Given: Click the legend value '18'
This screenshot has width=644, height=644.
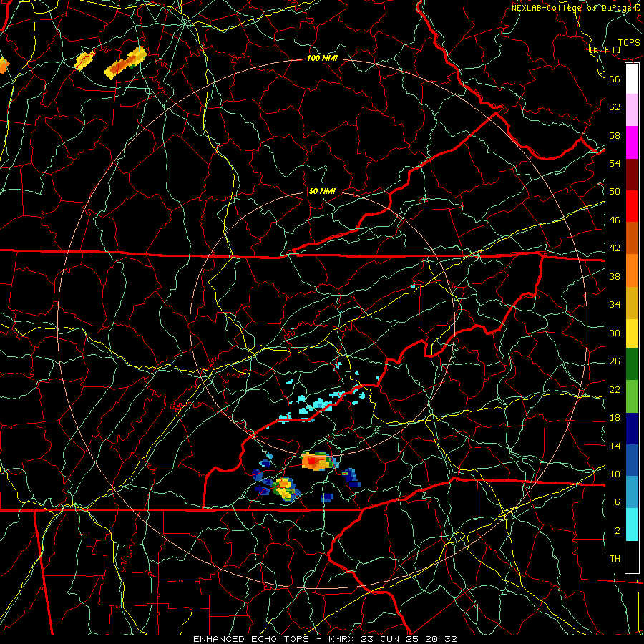Looking at the screenshot, I should [x=615, y=418].
